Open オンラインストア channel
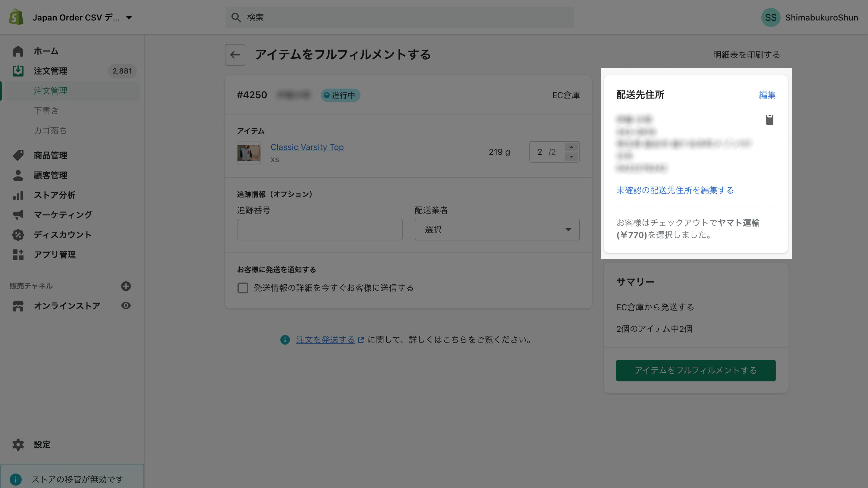 [67, 306]
